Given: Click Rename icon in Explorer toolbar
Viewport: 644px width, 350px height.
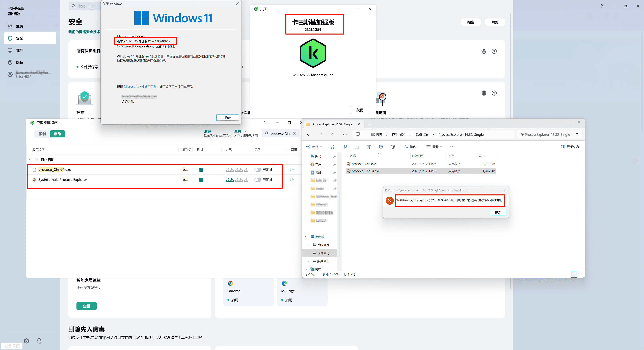Looking at the screenshot, I should click(369, 147).
